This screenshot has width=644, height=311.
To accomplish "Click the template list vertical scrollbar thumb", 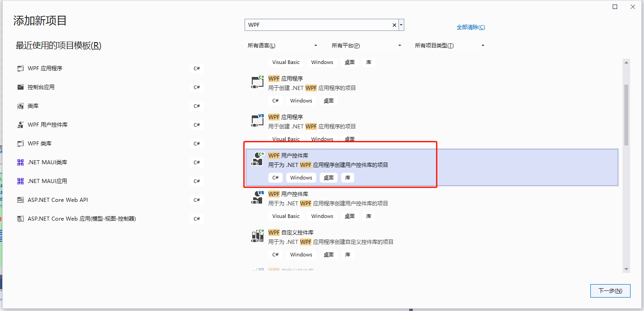I will pyautogui.click(x=626, y=114).
